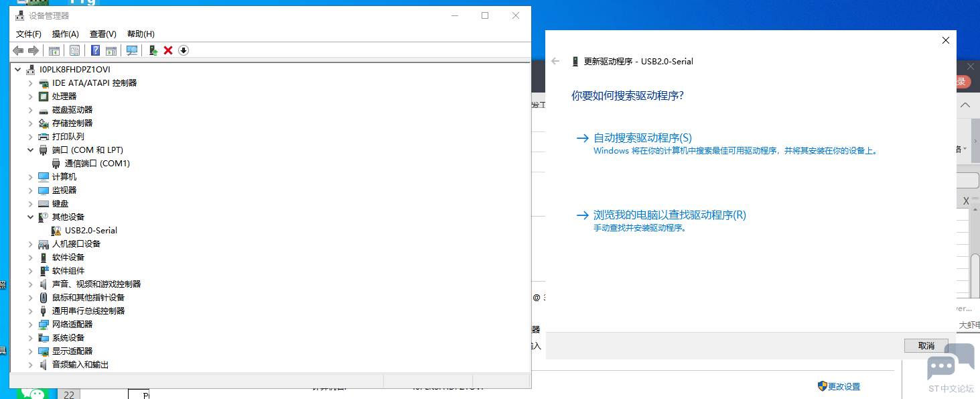Expand the IDE ATA/ATAPI 控制器 node
Screen dimensions: 980x399
[x=30, y=83]
